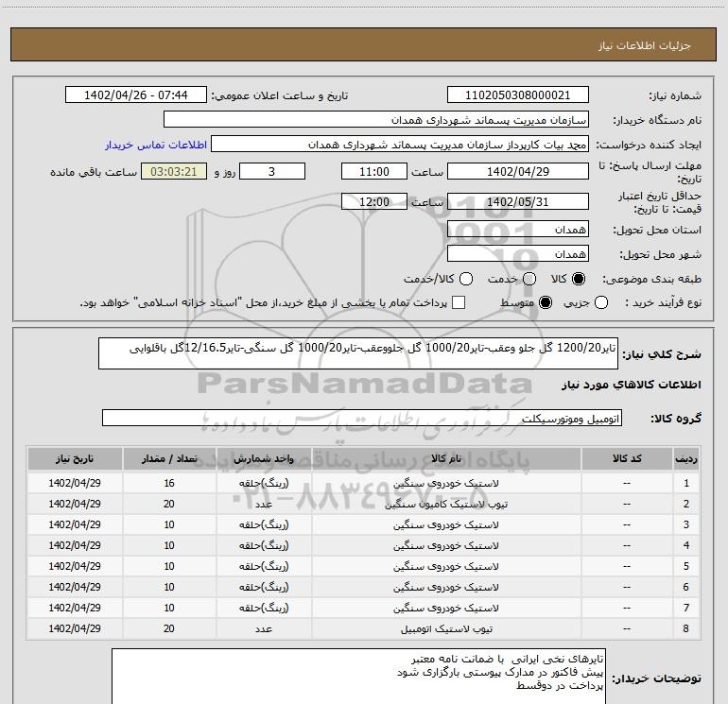
Task: Click row 6 item name لاستیک خودروی سنگین
Action: click(445, 587)
